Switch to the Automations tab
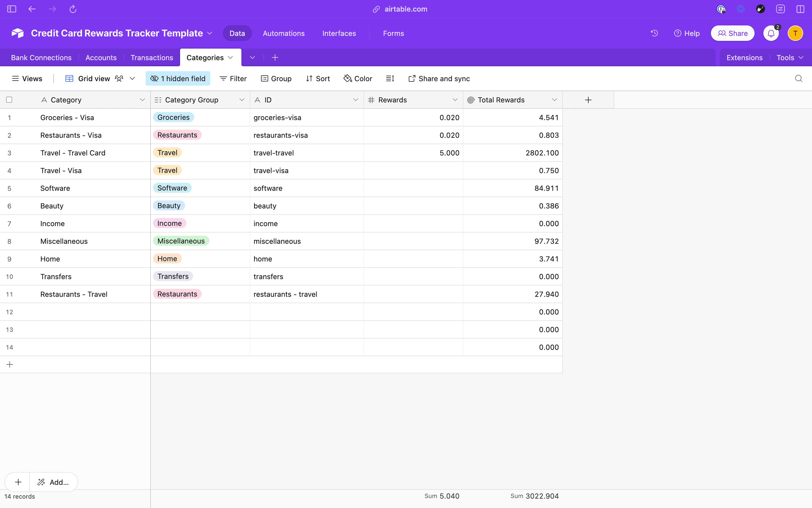The height and width of the screenshot is (508, 812). [283, 33]
